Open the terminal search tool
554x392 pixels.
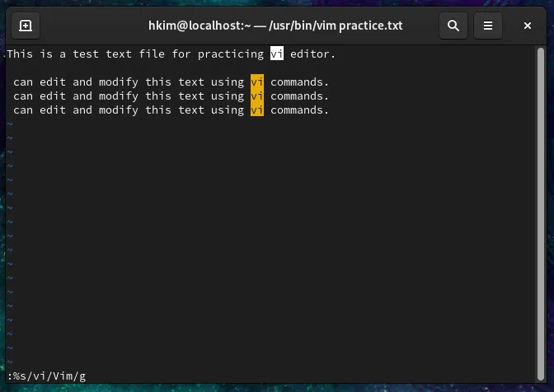pyautogui.click(x=453, y=26)
